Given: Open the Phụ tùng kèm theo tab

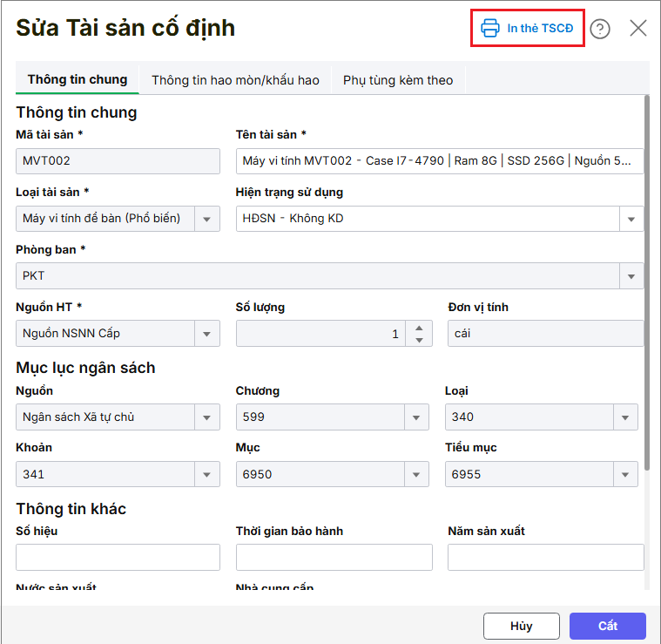Looking at the screenshot, I should pos(398,80).
